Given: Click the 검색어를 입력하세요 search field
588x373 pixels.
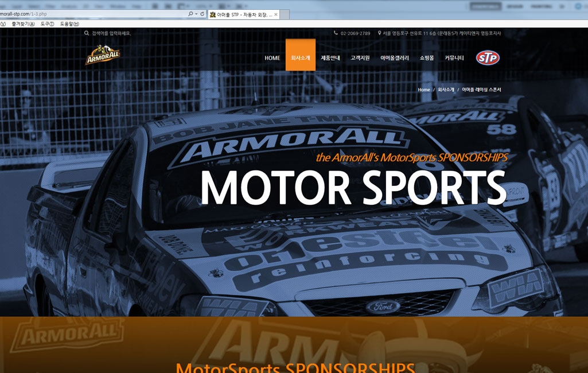Looking at the screenshot, I should [x=111, y=33].
